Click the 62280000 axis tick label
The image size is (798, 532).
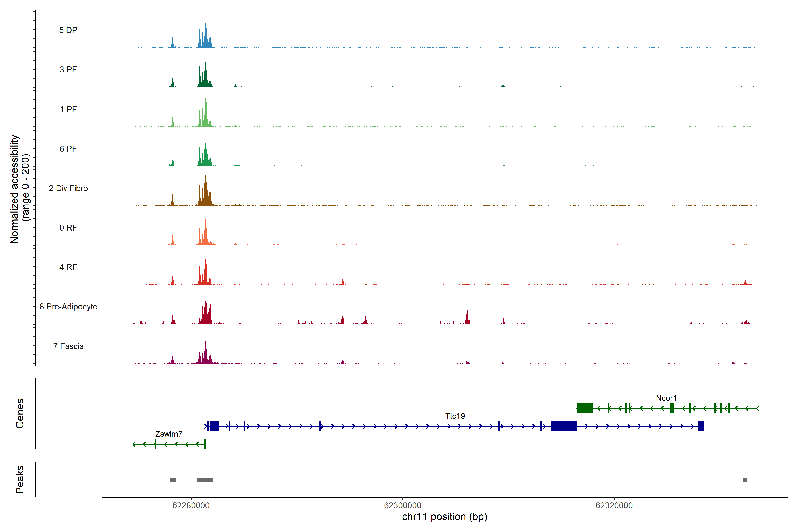point(191,506)
